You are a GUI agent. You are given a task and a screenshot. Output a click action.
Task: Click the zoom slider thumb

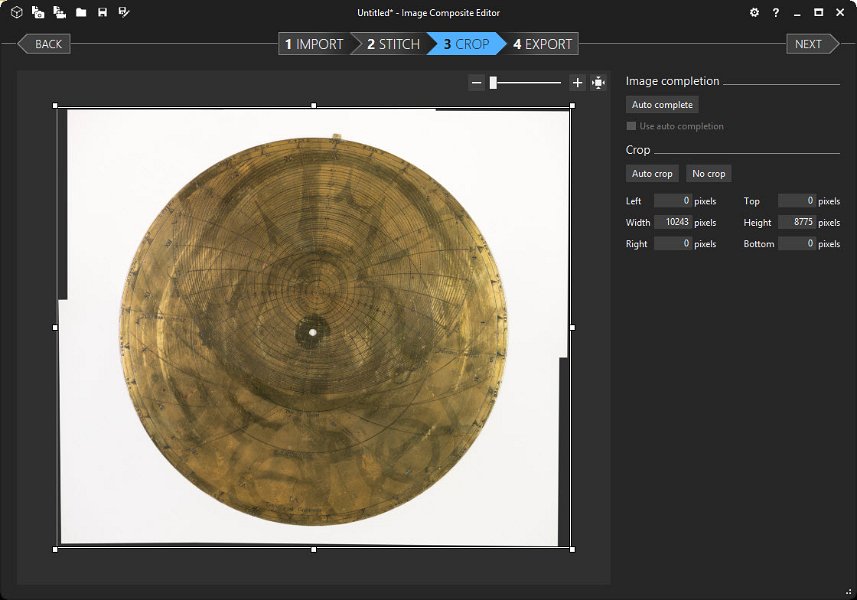(x=493, y=83)
